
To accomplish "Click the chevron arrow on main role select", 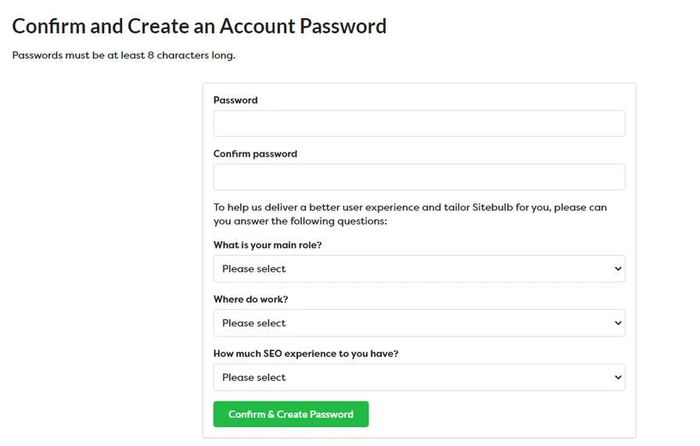I will coord(618,269).
